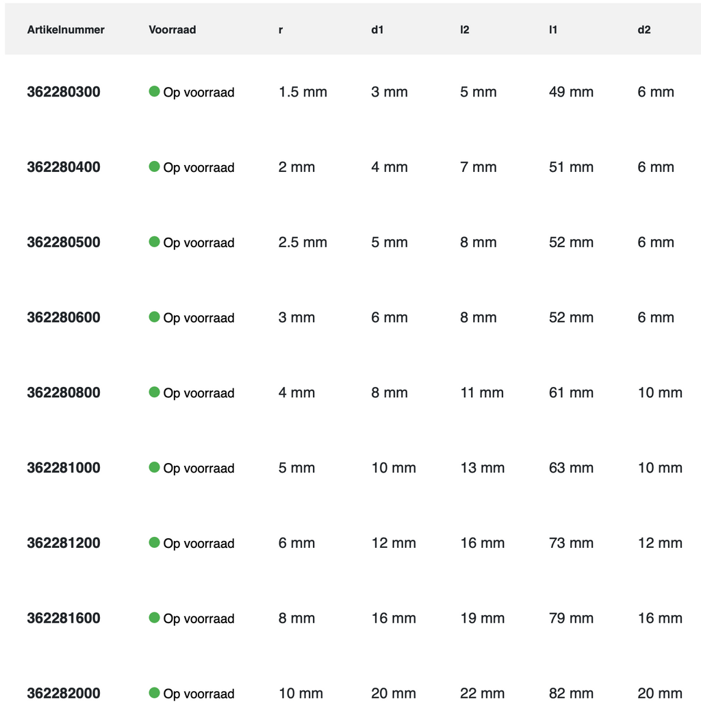Image resolution: width=701 pixels, height=728 pixels.
Task: Select article number 362282000
Action: [x=64, y=693]
